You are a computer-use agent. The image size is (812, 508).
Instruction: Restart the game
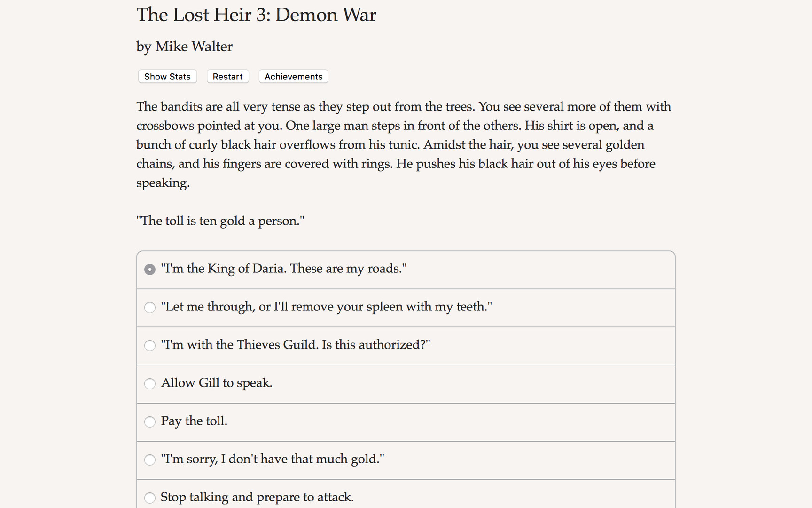[x=227, y=76]
